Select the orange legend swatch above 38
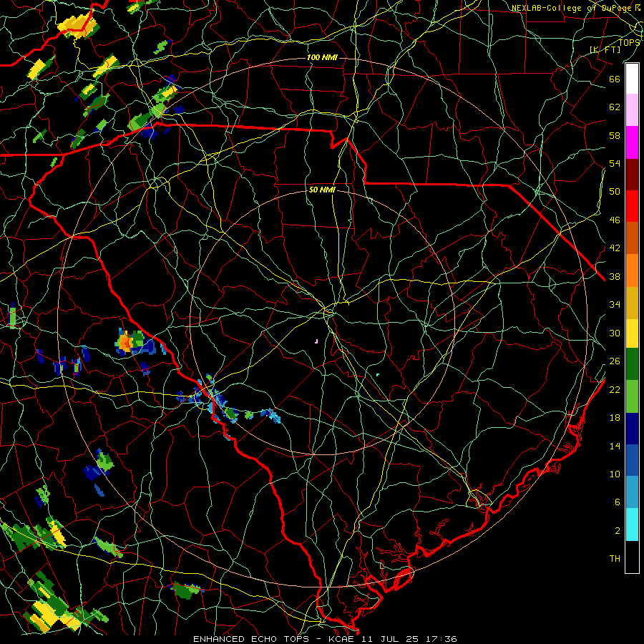644x644 pixels. [x=632, y=270]
